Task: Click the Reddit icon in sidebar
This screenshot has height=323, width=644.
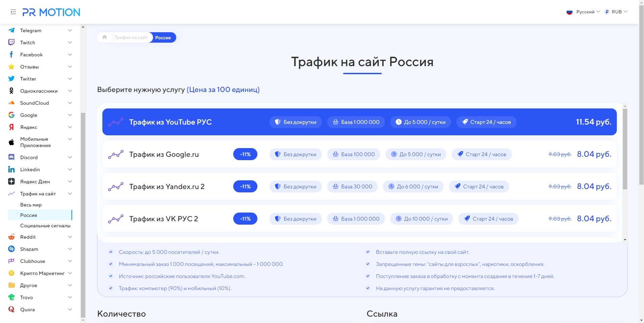Action: point(11,237)
